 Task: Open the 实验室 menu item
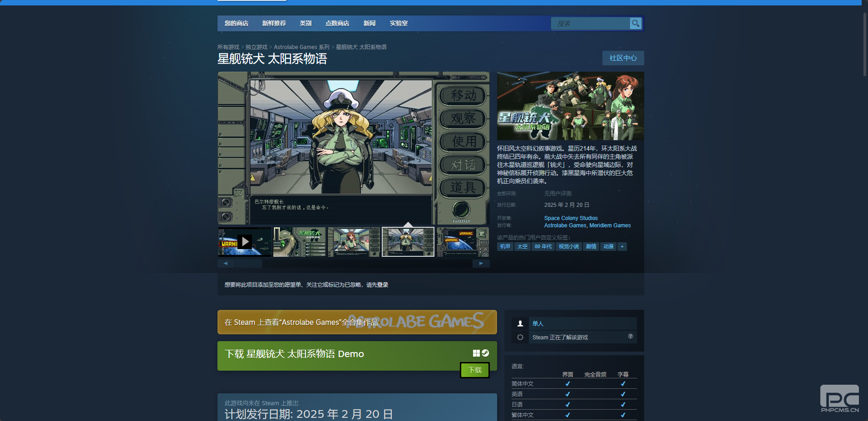(399, 23)
